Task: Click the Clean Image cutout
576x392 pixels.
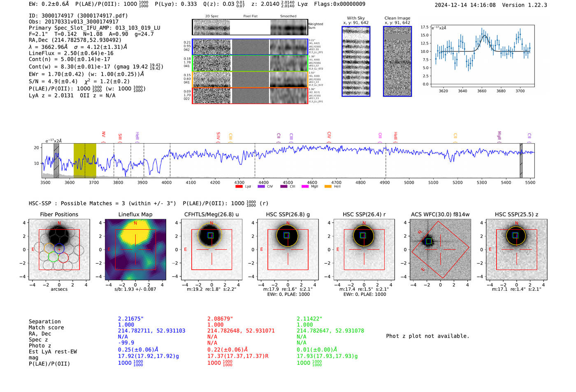Action: click(x=397, y=61)
